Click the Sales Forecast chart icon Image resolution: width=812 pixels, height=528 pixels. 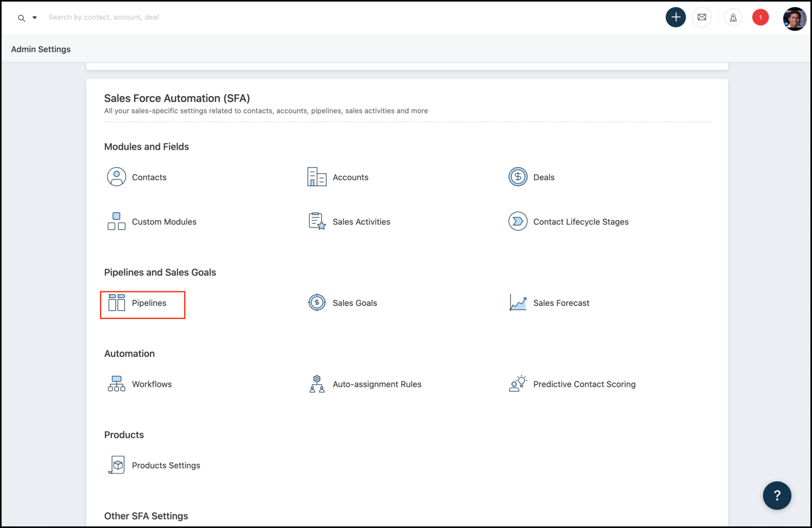click(x=518, y=303)
